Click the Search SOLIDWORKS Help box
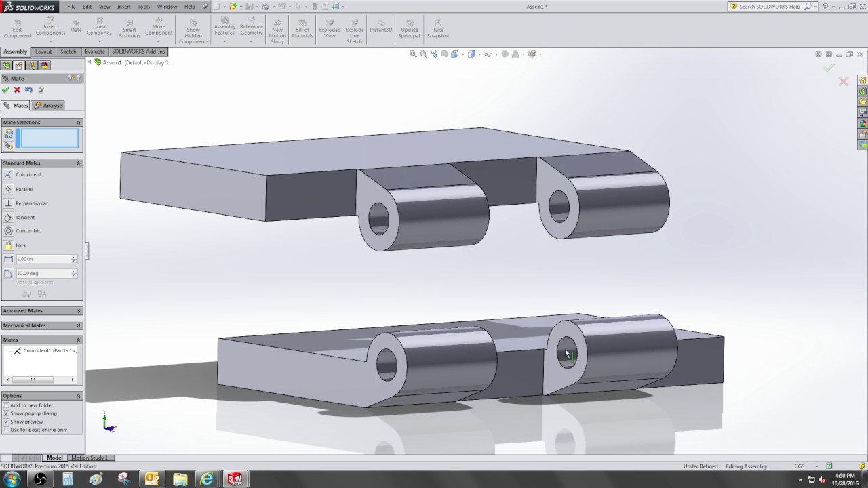The image size is (868, 488). click(x=772, y=7)
